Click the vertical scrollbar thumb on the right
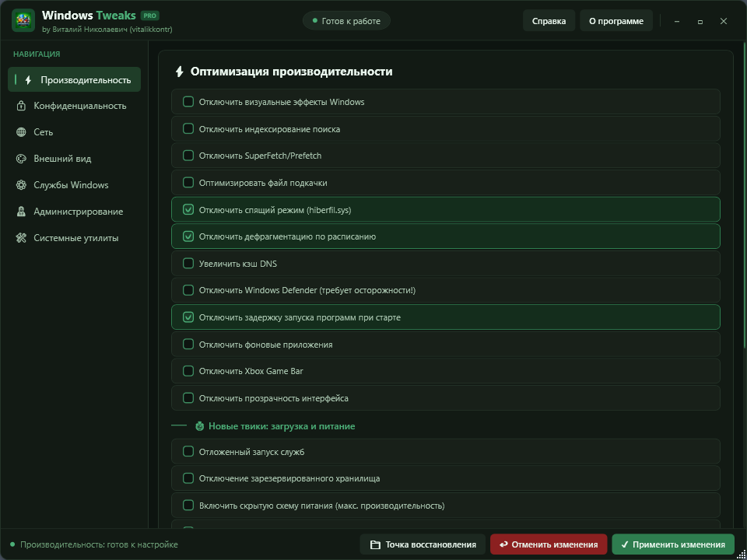Image resolution: width=747 pixels, height=560 pixels. click(745, 197)
